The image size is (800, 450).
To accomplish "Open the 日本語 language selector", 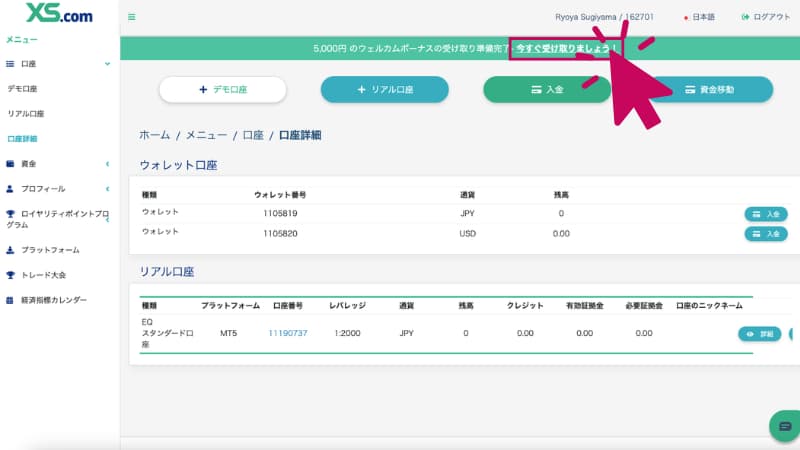I will pyautogui.click(x=699, y=17).
